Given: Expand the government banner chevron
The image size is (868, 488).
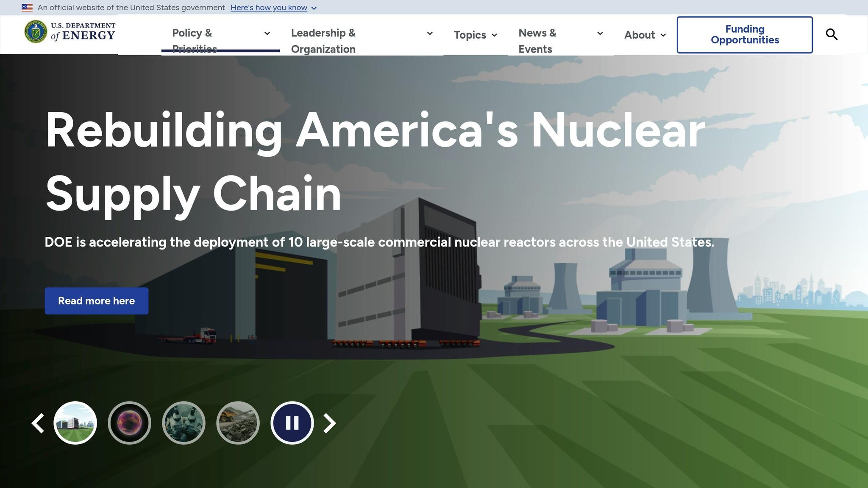Looking at the screenshot, I should click(x=314, y=8).
